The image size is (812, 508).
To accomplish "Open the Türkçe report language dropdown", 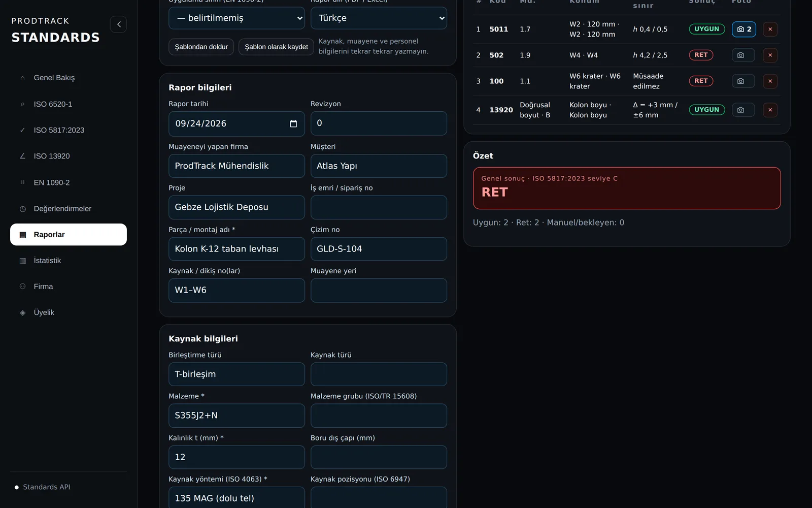I will tap(379, 18).
